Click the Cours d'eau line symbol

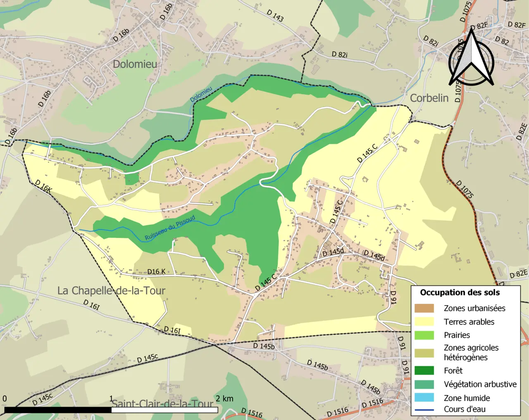[424, 410]
